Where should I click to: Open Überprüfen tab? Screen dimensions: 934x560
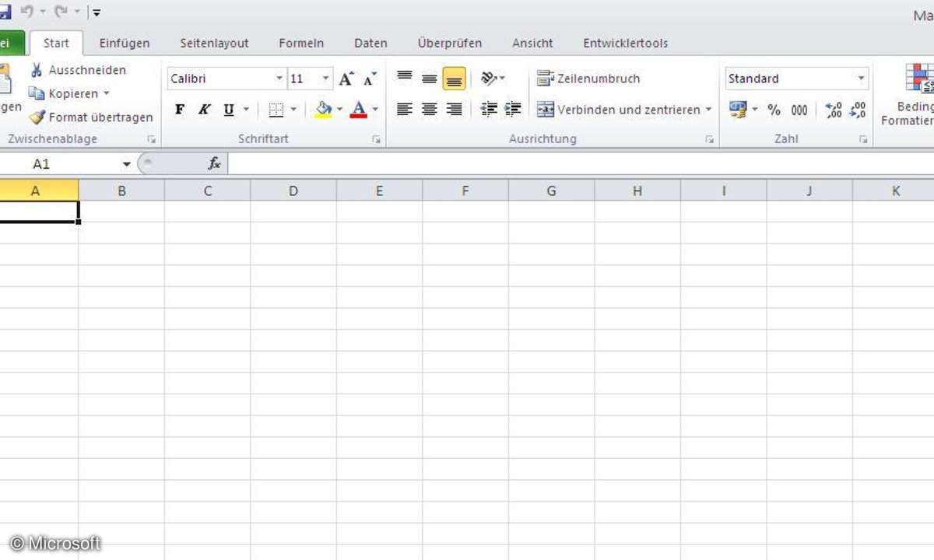tap(450, 44)
